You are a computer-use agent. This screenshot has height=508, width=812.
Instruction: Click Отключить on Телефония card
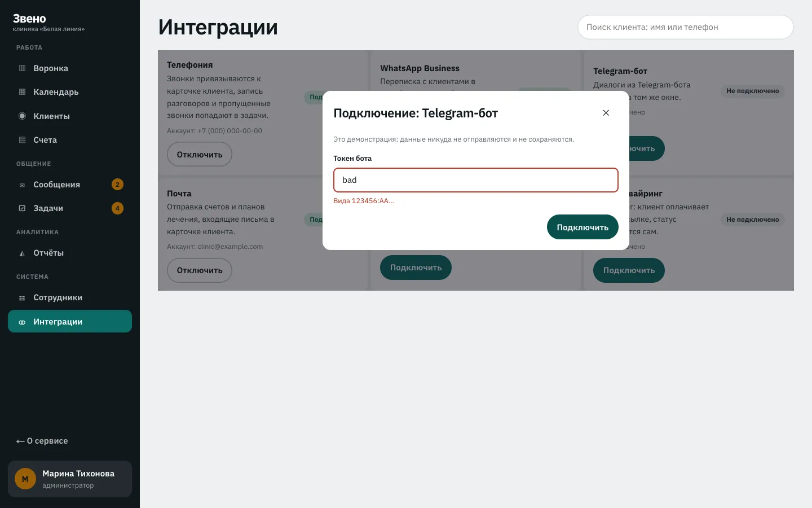tap(200, 154)
